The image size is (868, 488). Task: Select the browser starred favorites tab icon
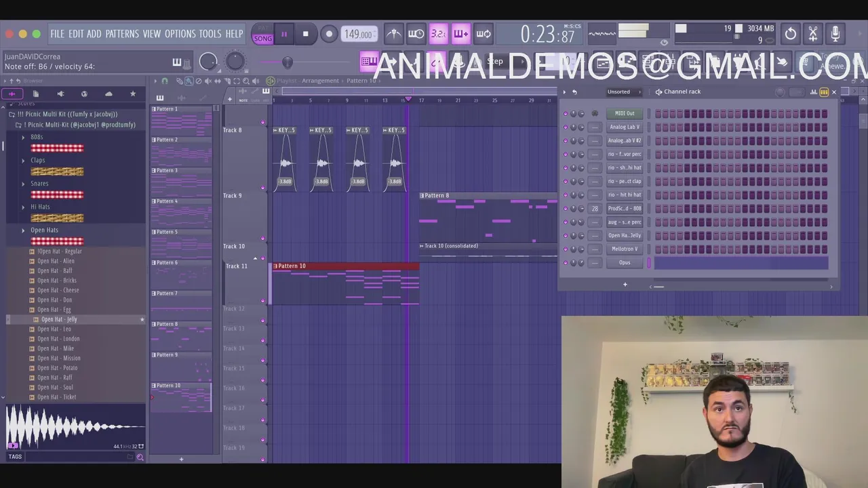click(133, 94)
